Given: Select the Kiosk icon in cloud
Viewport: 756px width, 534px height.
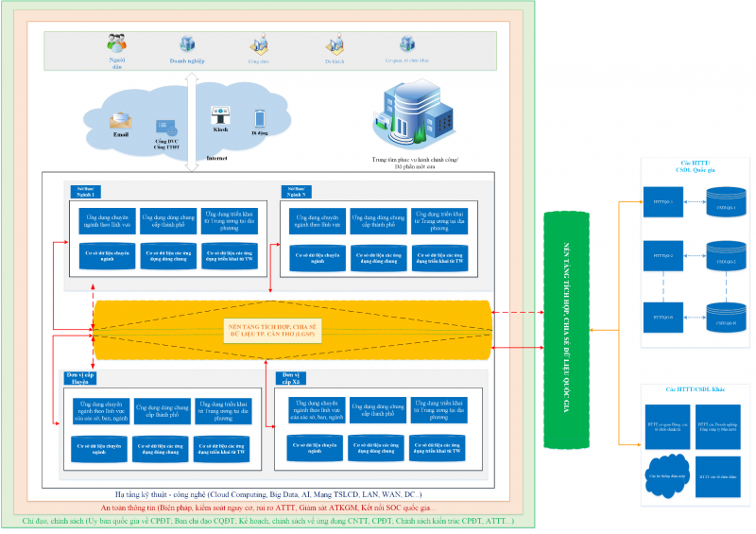Looking at the screenshot, I should point(220,115).
